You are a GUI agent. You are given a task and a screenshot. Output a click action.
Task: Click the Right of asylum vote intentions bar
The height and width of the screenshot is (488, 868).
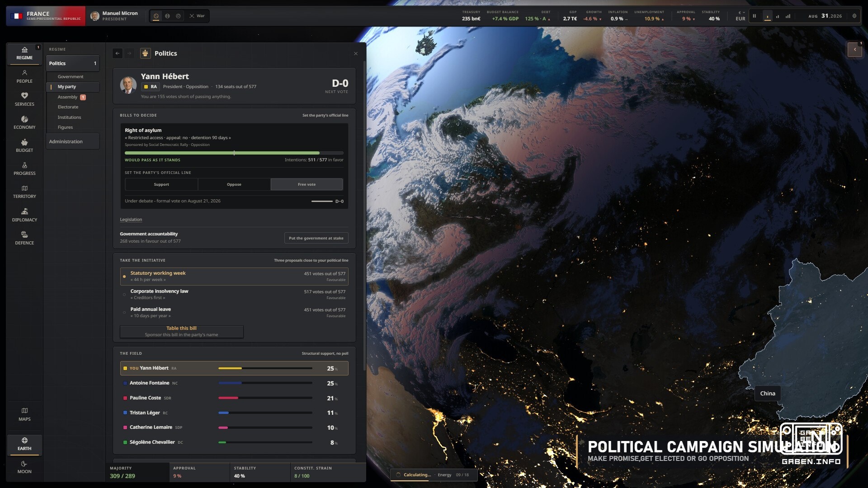[234, 153]
